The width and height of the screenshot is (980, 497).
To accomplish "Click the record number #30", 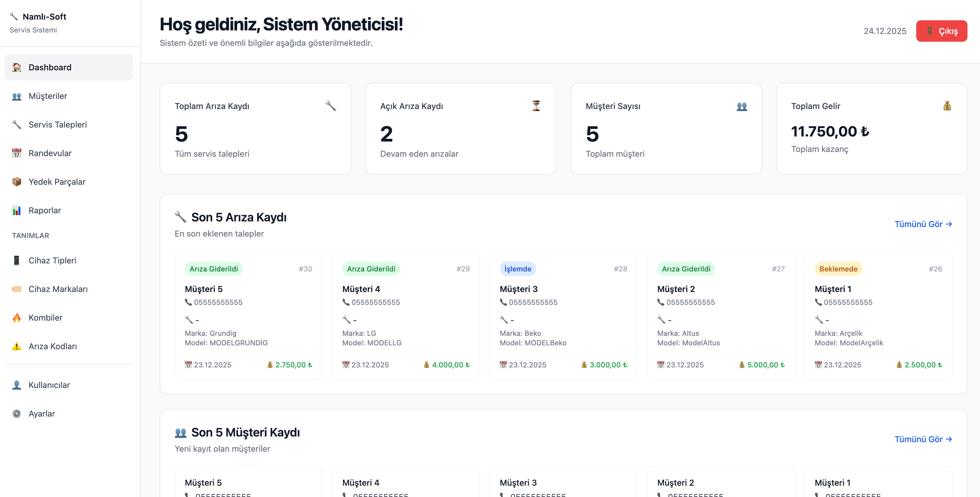I will [x=306, y=269].
